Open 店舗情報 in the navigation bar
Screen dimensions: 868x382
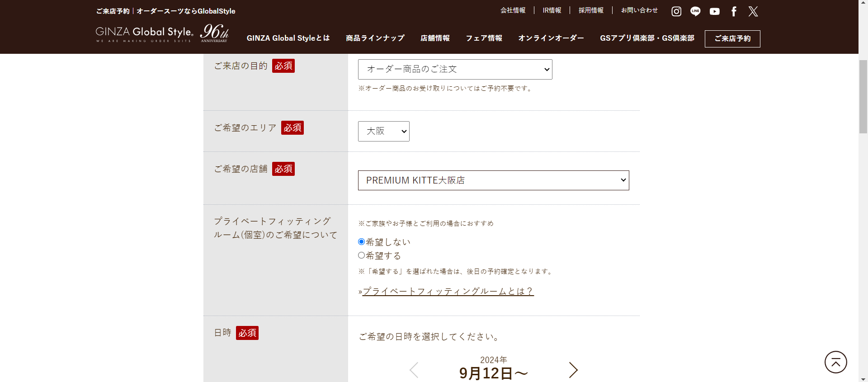pos(435,38)
